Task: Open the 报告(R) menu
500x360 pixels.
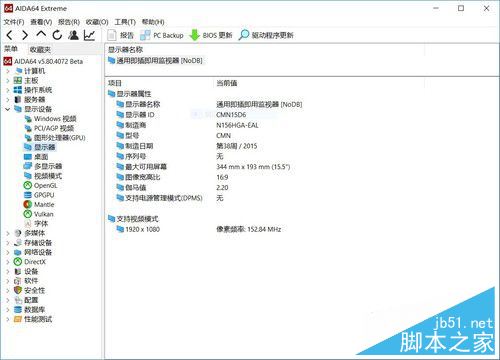Action: point(69,22)
